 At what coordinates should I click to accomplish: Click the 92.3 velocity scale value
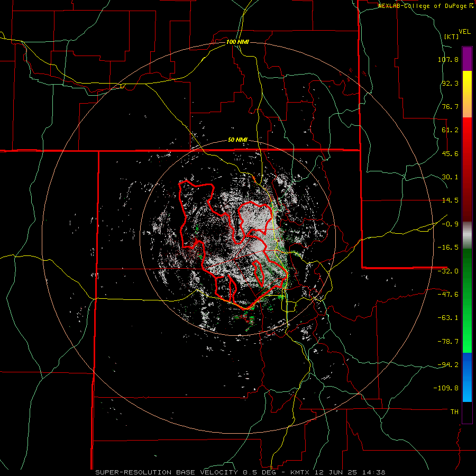pyautogui.click(x=450, y=83)
